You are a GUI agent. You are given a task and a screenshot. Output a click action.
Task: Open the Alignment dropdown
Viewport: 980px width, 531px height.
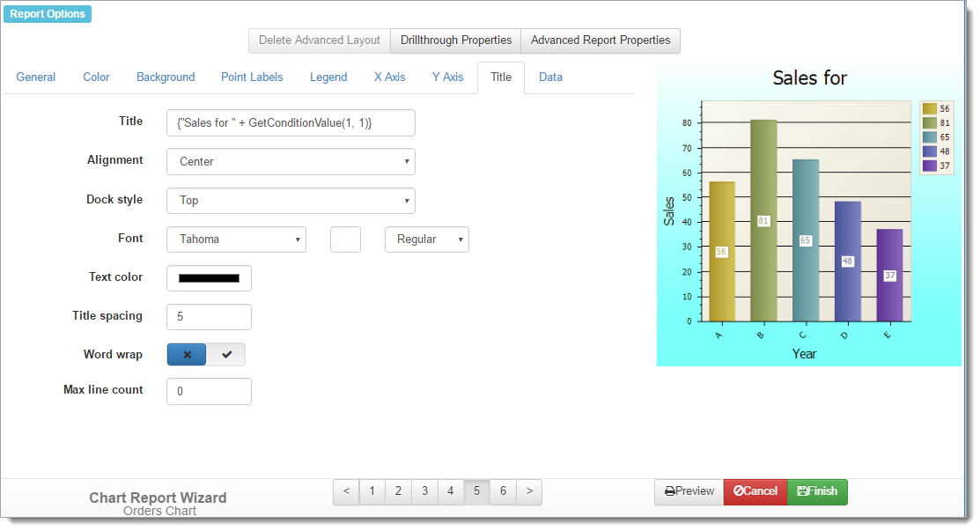point(291,162)
